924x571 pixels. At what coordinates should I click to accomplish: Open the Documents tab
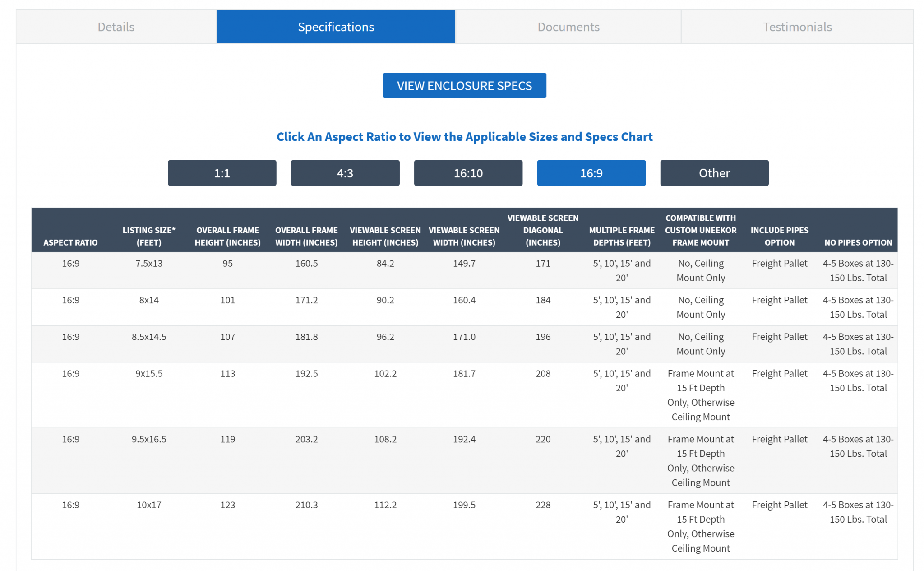point(568,27)
